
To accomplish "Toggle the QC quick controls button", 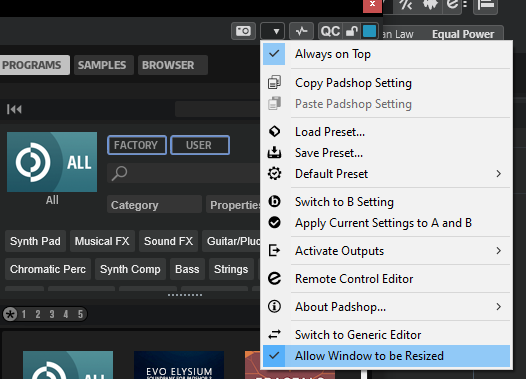I will 330,32.
